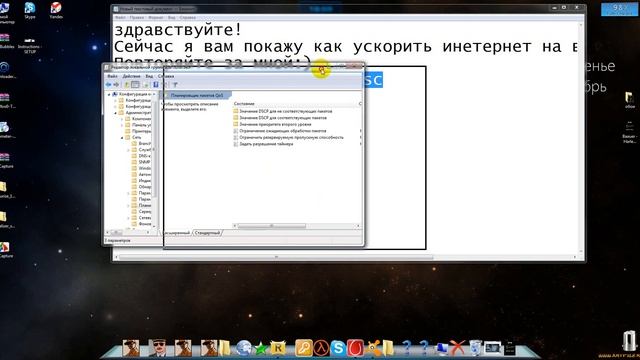Open the globe browser icon in dock

244,348
